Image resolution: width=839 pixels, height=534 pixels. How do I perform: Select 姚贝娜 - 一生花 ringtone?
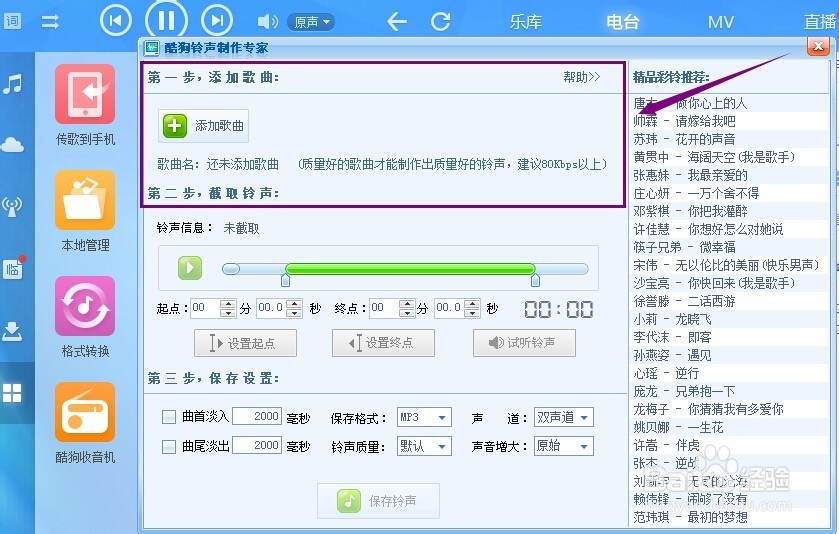(678, 427)
